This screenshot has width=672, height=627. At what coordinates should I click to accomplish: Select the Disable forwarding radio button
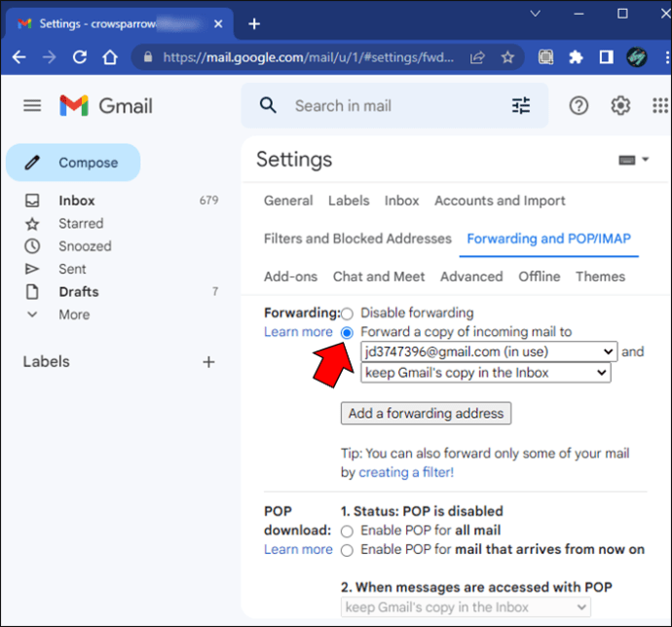(x=348, y=313)
